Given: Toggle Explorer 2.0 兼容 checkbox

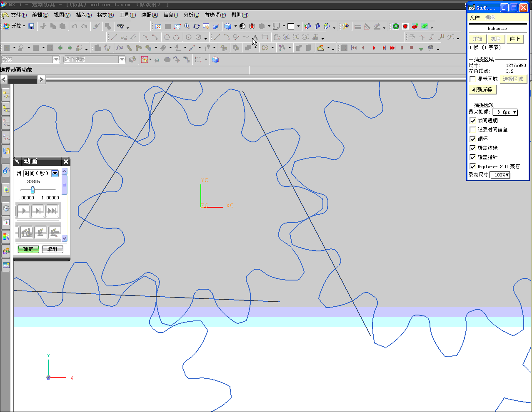Looking at the screenshot, I should coord(472,166).
